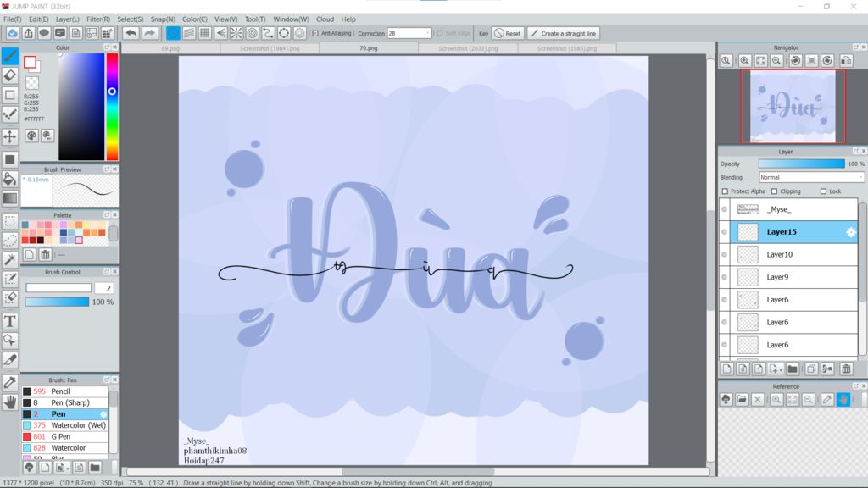Screen dimensions: 868x488
Task: Select the Bucket fill tool
Action: [x=10, y=179]
